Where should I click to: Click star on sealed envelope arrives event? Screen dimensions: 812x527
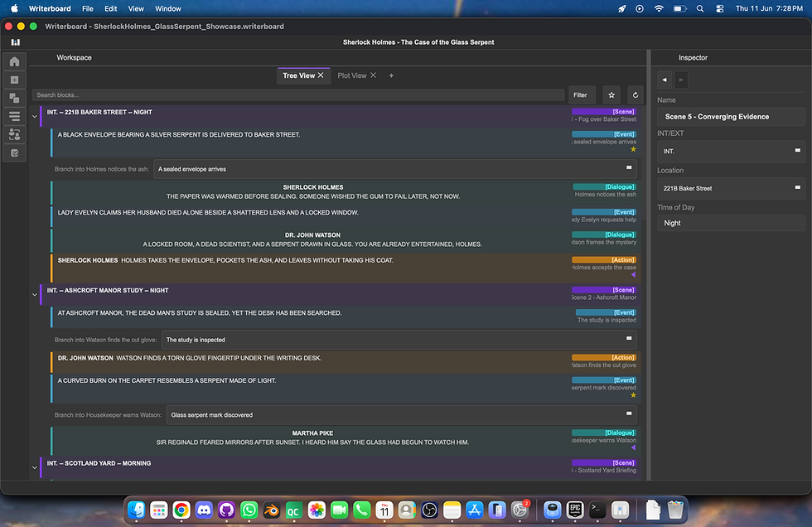[x=633, y=149]
